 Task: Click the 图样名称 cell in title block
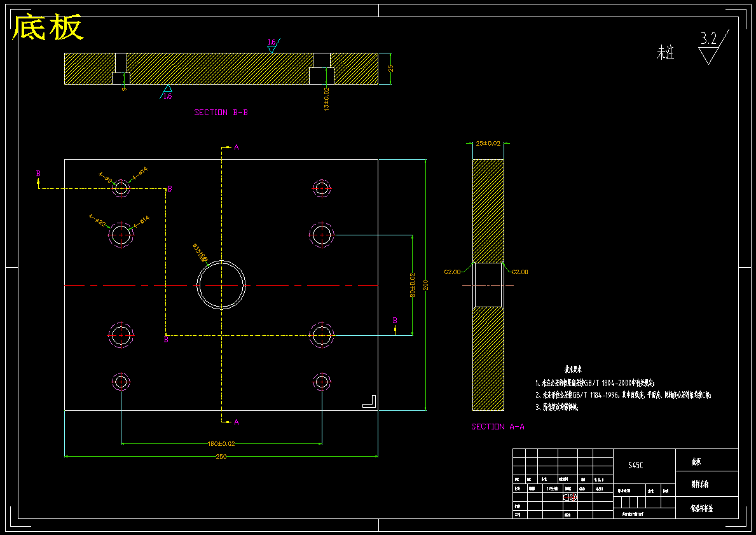click(707, 484)
